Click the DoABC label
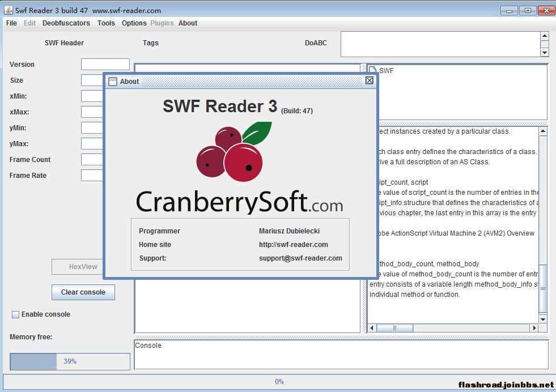This screenshot has height=392, width=556. 316,43
